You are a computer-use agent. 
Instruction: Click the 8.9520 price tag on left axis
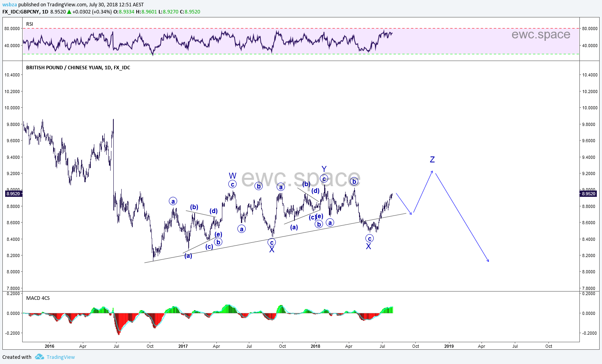pyautogui.click(x=13, y=194)
